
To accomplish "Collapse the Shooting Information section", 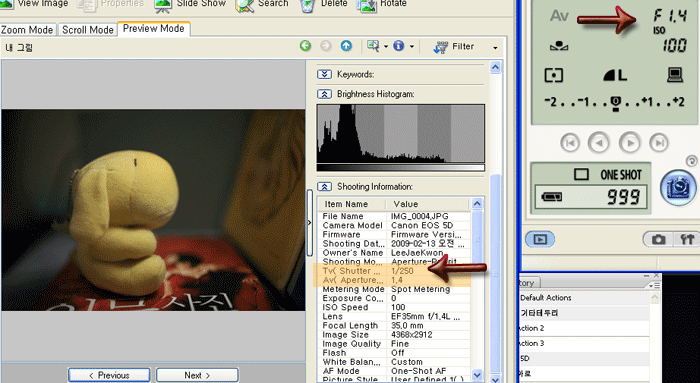I will pyautogui.click(x=324, y=186).
